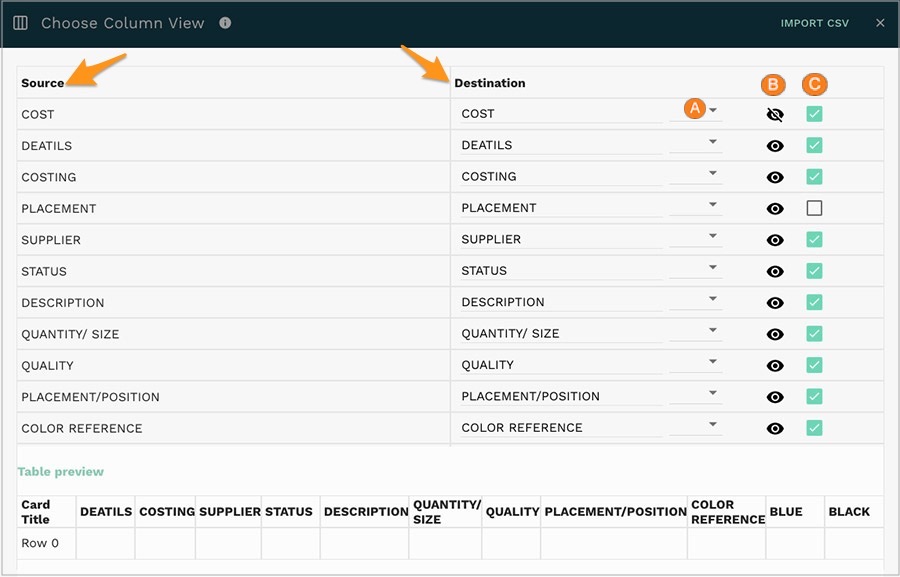This screenshot has height=577, width=900.
Task: Hide the DESCRIPTION column via its eye icon
Action: tap(775, 302)
